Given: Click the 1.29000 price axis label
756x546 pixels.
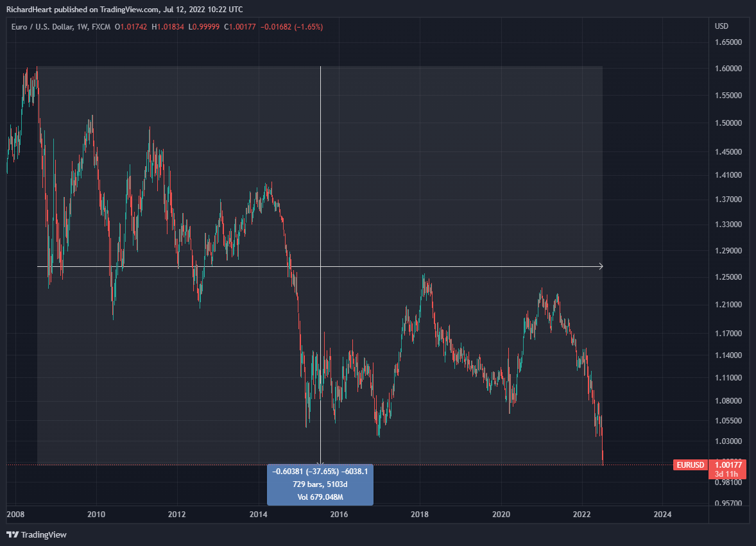Looking at the screenshot, I should 728,251.
